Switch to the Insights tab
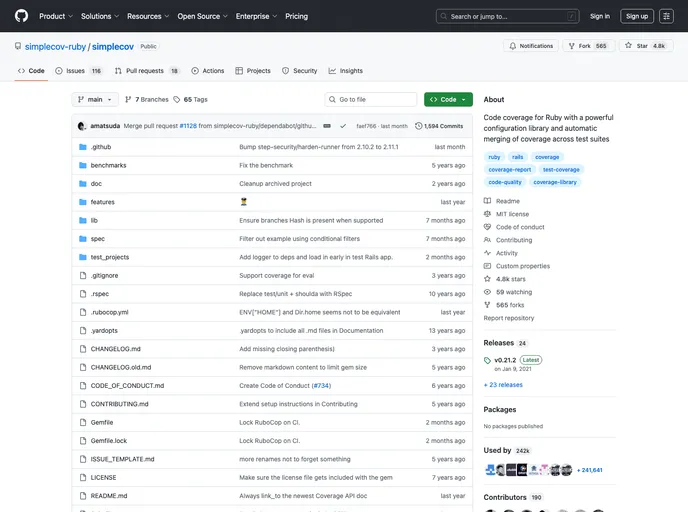 (x=345, y=71)
